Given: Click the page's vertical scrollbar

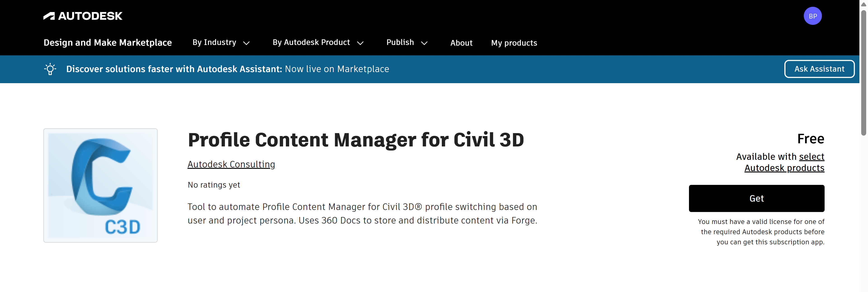Looking at the screenshot, I should pyautogui.click(x=863, y=72).
